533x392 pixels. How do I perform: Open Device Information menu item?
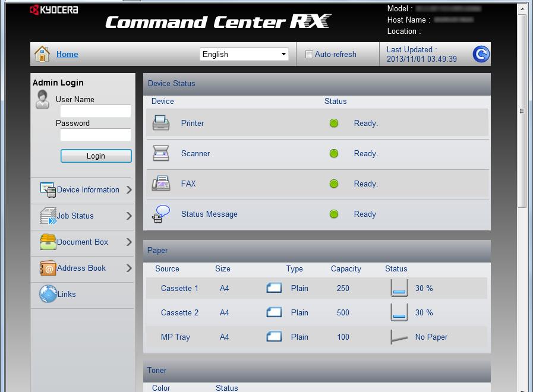click(88, 189)
